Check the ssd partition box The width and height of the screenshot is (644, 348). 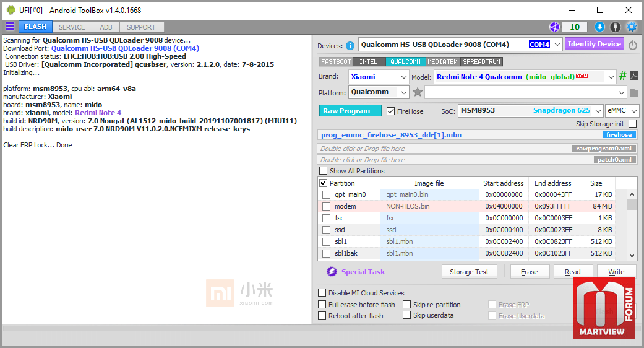[x=326, y=230]
